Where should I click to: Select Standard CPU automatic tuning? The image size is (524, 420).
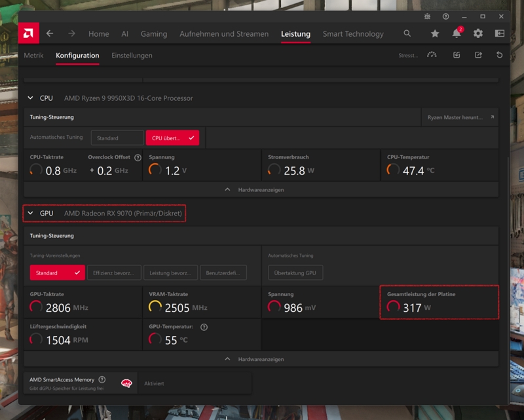[x=117, y=138]
